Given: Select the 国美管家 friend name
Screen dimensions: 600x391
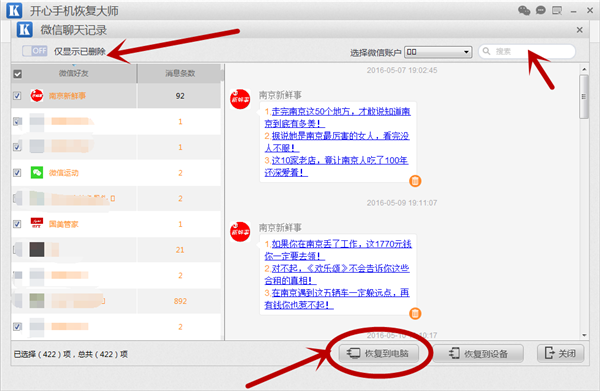Looking at the screenshot, I should tap(64, 224).
